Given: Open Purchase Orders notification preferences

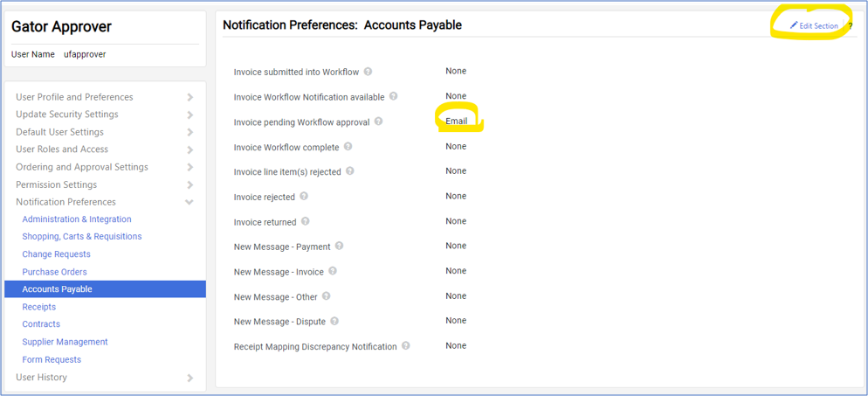Looking at the screenshot, I should pos(54,272).
